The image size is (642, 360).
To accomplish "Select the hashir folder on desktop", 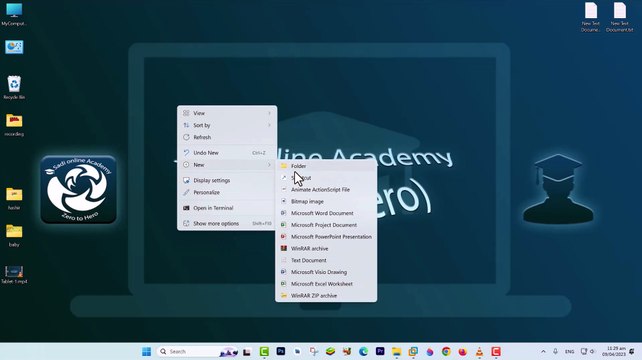I will (x=14, y=198).
